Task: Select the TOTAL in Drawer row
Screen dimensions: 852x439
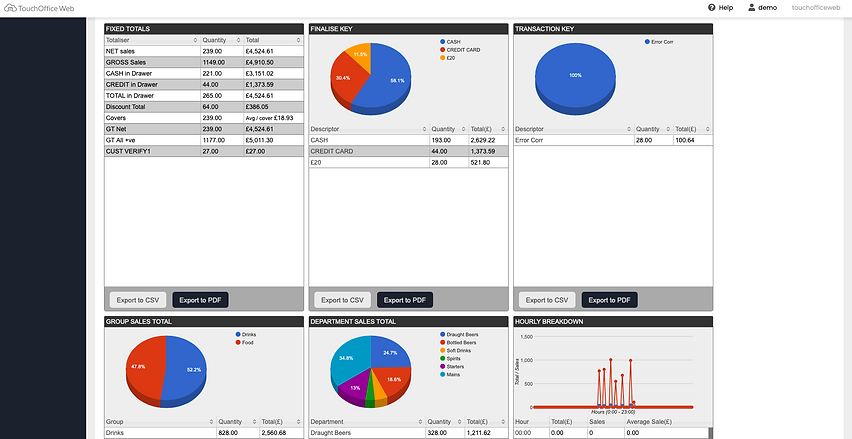Action: coord(204,96)
